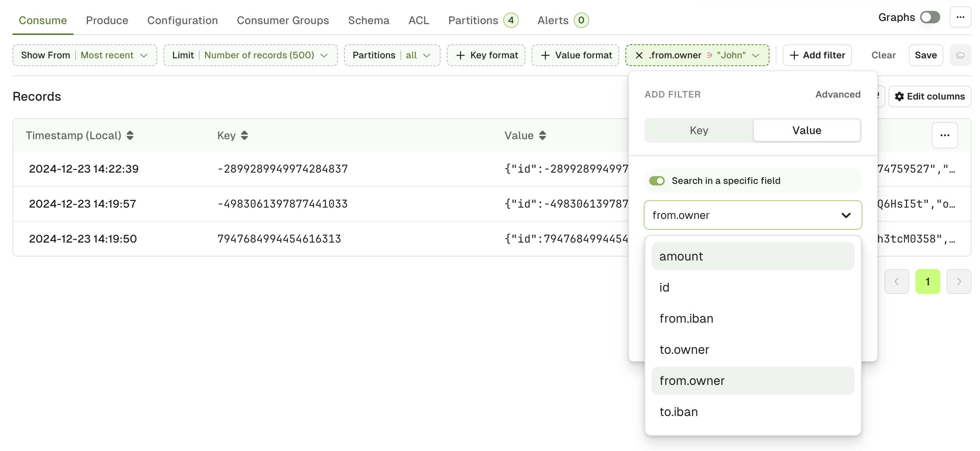Open the Partitions tab
The image size is (980, 451).
[483, 20]
